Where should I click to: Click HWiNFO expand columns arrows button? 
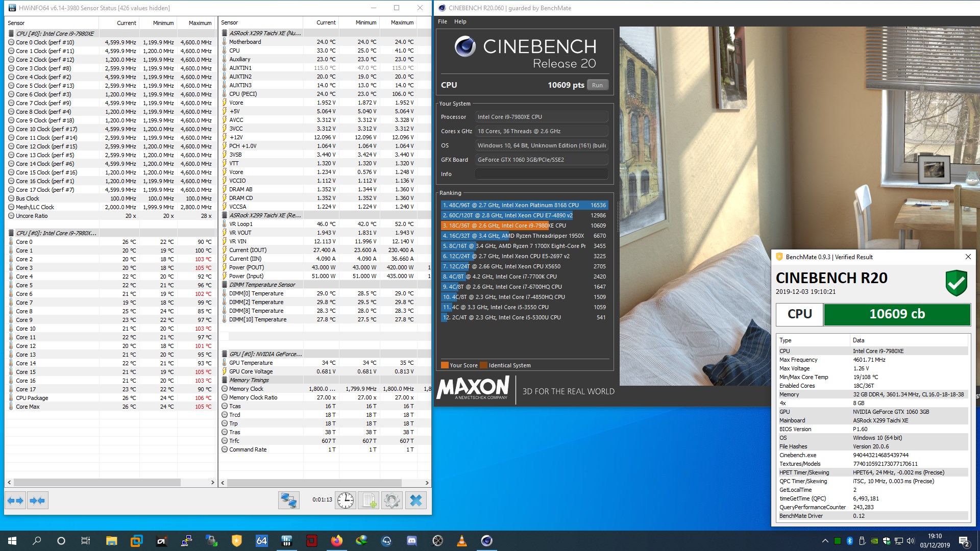[16, 500]
